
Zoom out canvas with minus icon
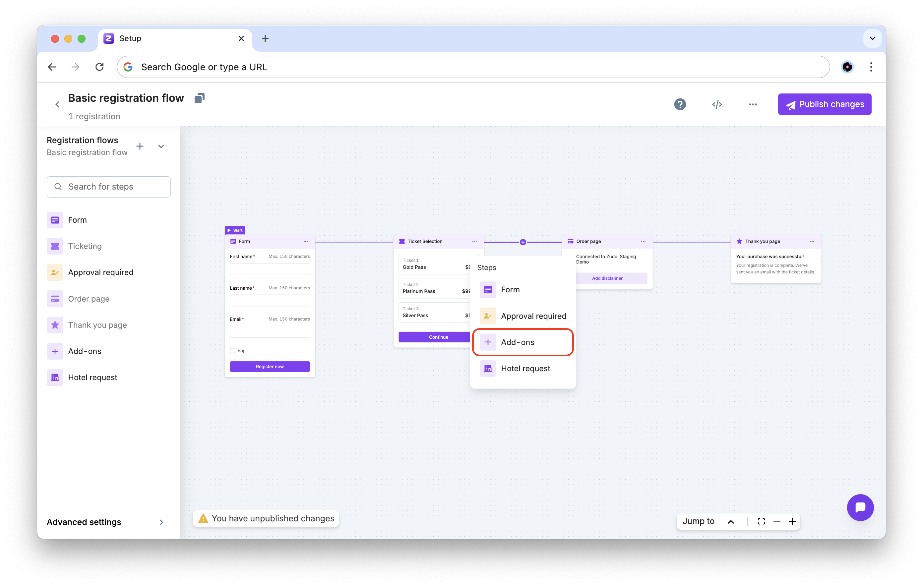(777, 521)
